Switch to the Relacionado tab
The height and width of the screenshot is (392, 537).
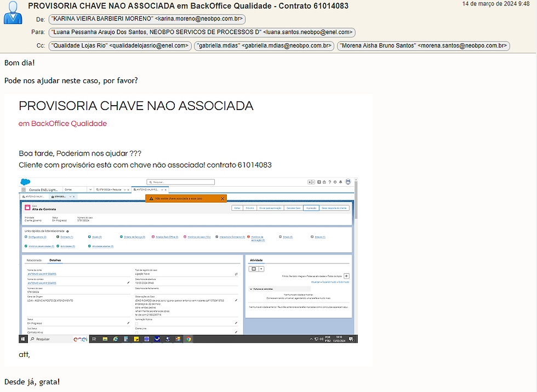click(34, 260)
